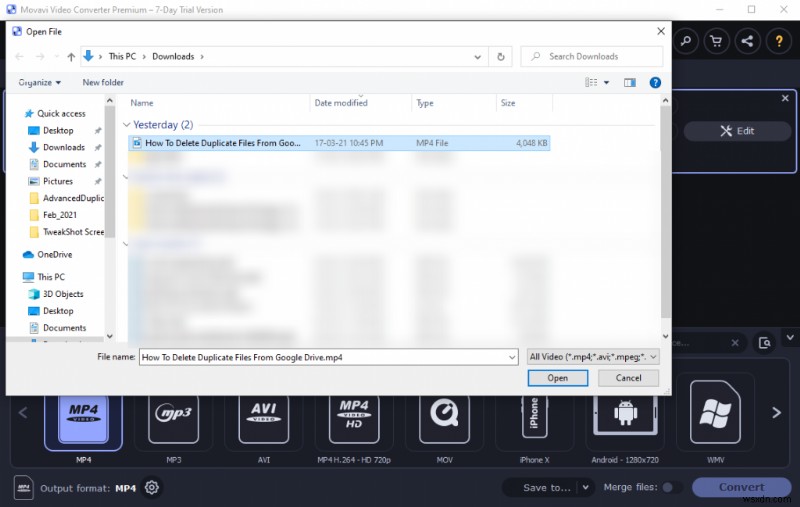Click the Edit button in Movavi

tap(737, 131)
